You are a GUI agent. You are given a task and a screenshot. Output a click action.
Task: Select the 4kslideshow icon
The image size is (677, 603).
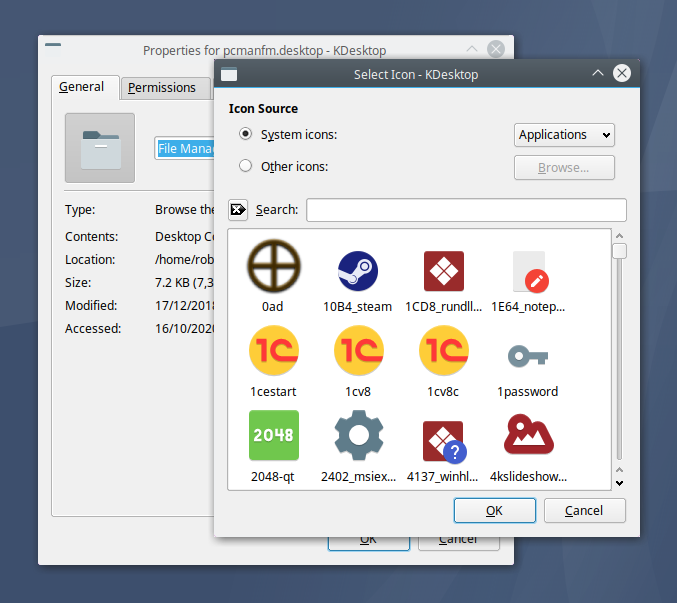click(528, 434)
